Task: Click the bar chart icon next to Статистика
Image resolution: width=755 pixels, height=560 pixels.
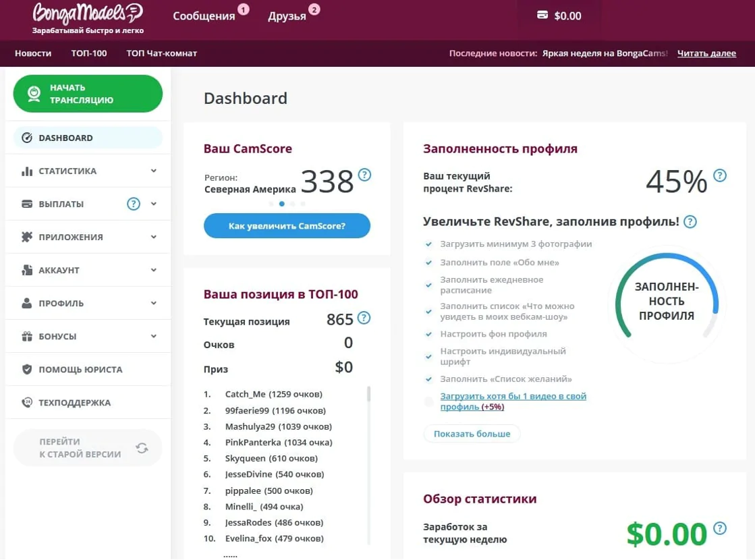Action: [27, 171]
